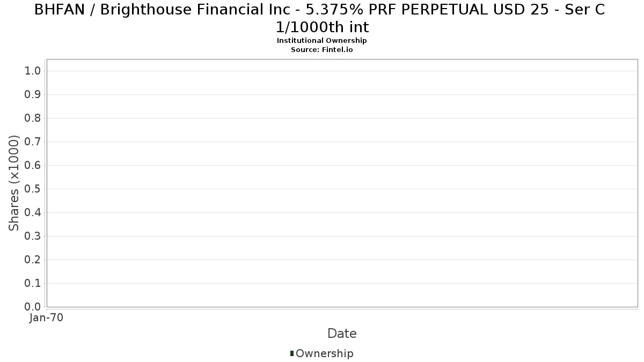This screenshot has height=362, width=644.
Task: Click the 0.8 y-axis tick label
Action: tap(33, 119)
